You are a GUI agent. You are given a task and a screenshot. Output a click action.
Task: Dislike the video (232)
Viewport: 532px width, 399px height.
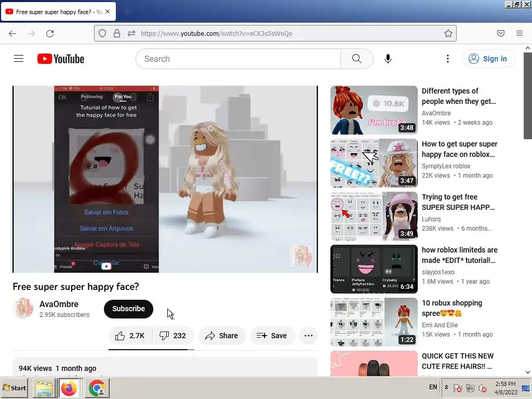[173, 336]
